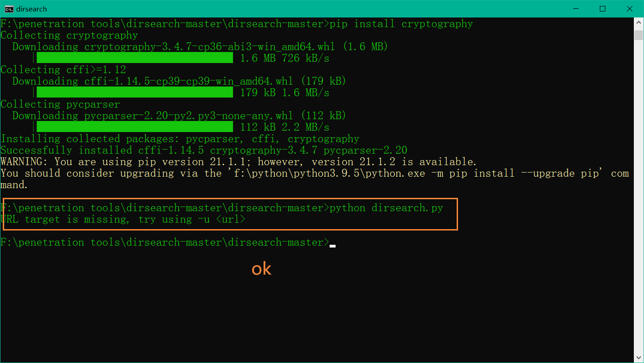The width and height of the screenshot is (644, 363).
Task: Click the "Successfully installed" line
Action: [x=204, y=150]
